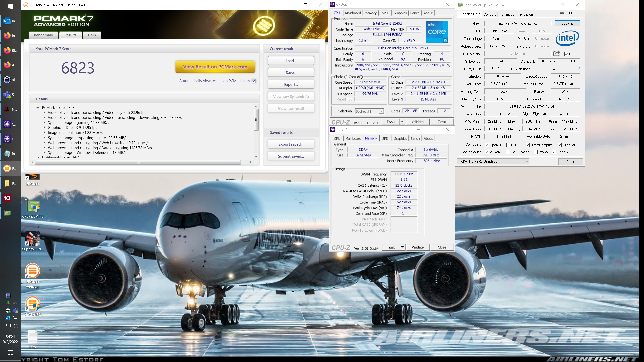The width and height of the screenshot is (644, 362).
Task: Toggle the CUDA checkbox
Action: pos(508,145)
